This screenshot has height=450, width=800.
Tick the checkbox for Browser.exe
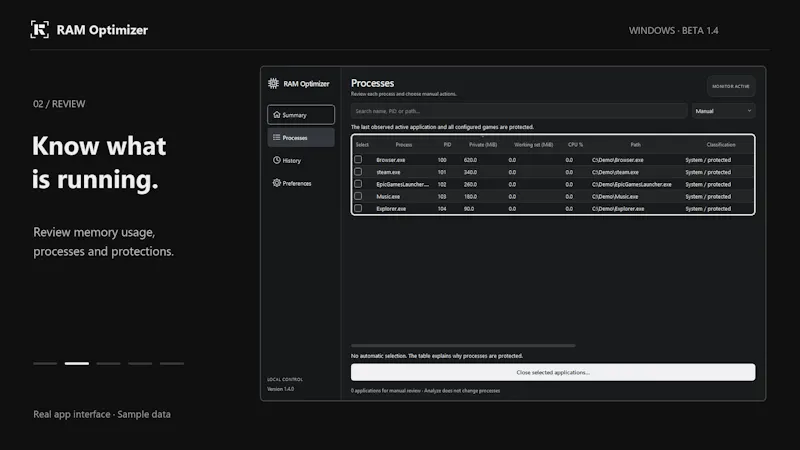tap(358, 160)
